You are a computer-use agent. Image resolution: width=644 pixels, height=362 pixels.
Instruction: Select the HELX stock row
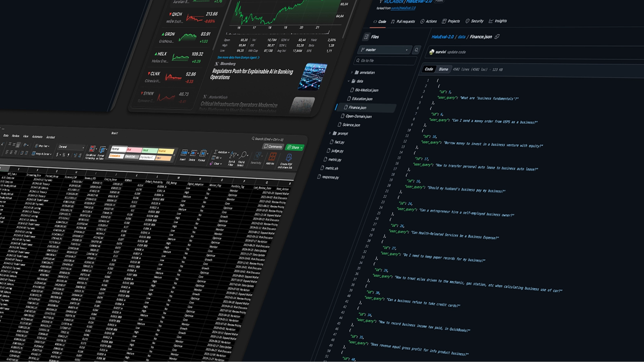(x=178, y=57)
